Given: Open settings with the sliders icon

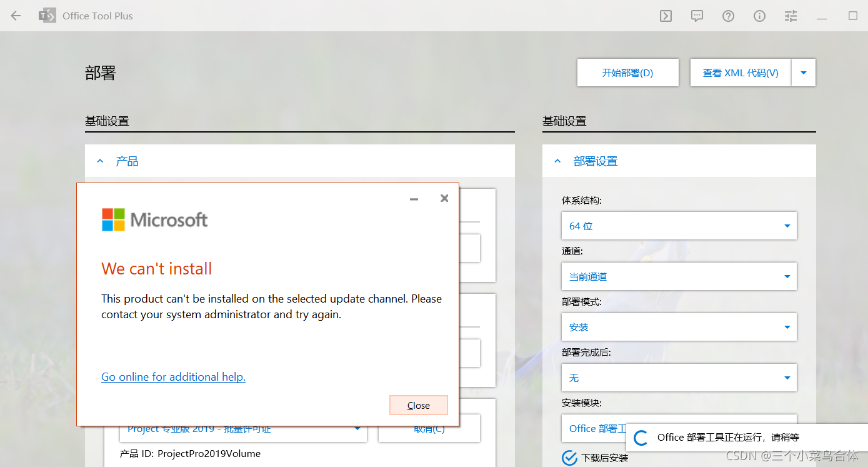Looking at the screenshot, I should click(x=791, y=16).
